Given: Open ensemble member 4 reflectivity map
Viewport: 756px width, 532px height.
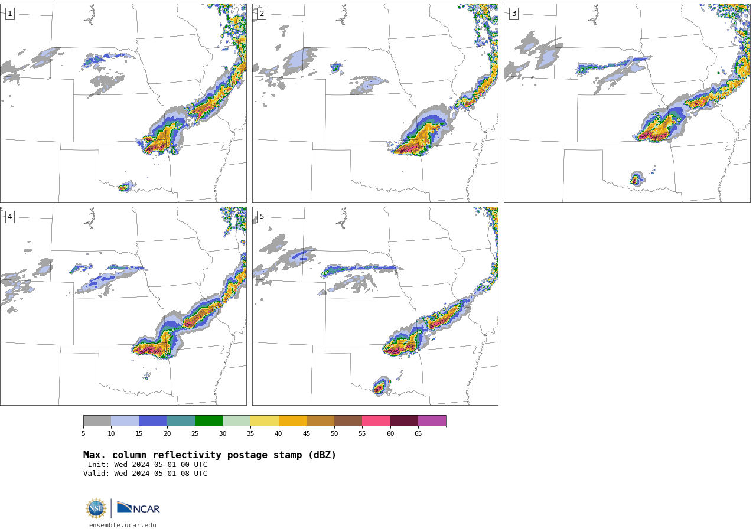Looking at the screenshot, I should point(123,306).
